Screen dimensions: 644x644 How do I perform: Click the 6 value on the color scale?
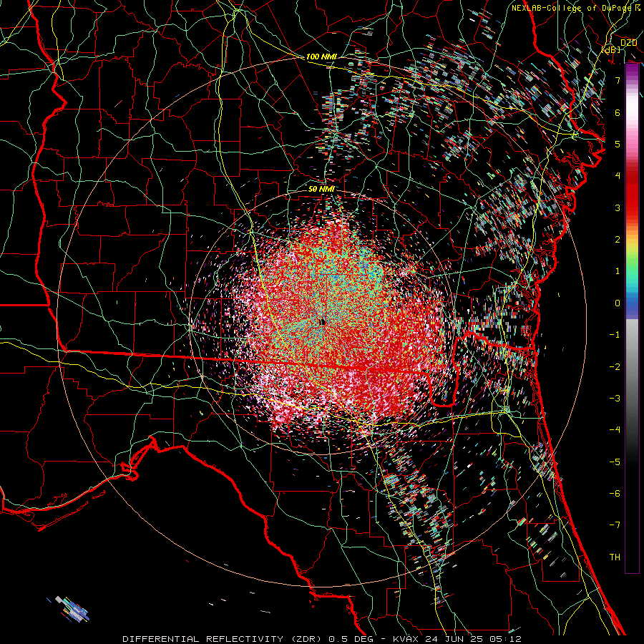(618, 112)
